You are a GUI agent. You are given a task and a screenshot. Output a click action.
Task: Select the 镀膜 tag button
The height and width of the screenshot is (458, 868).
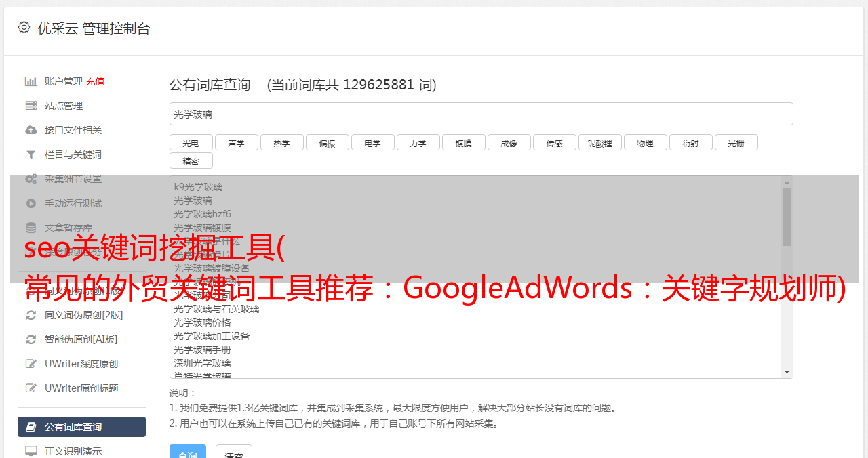point(463,142)
